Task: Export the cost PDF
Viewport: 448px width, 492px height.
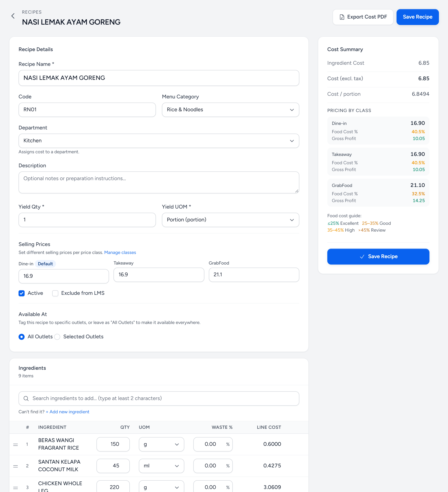Action: coord(363,17)
